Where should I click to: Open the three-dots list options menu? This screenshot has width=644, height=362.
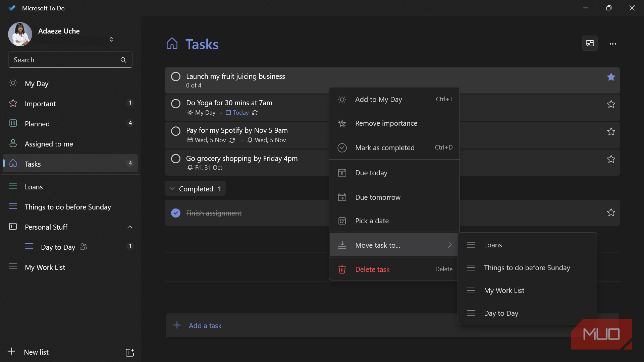(x=613, y=44)
